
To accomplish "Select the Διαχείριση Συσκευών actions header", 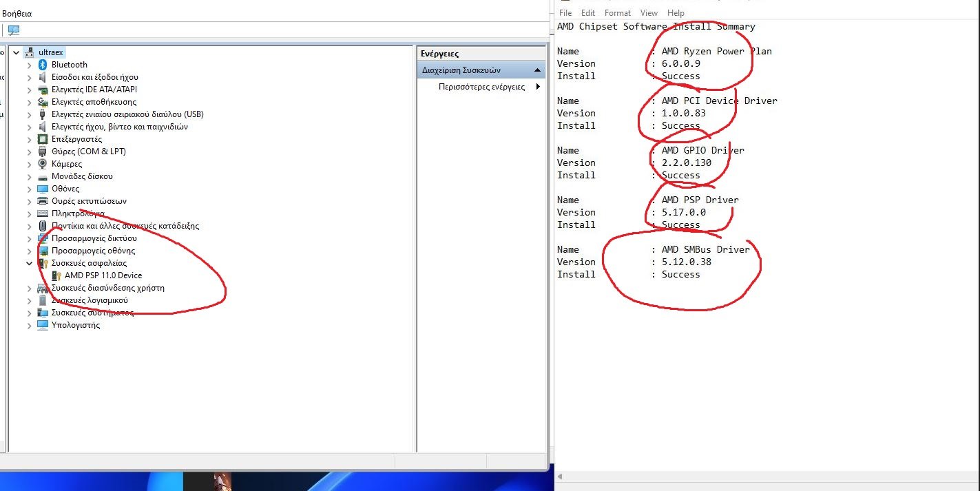I will click(481, 70).
